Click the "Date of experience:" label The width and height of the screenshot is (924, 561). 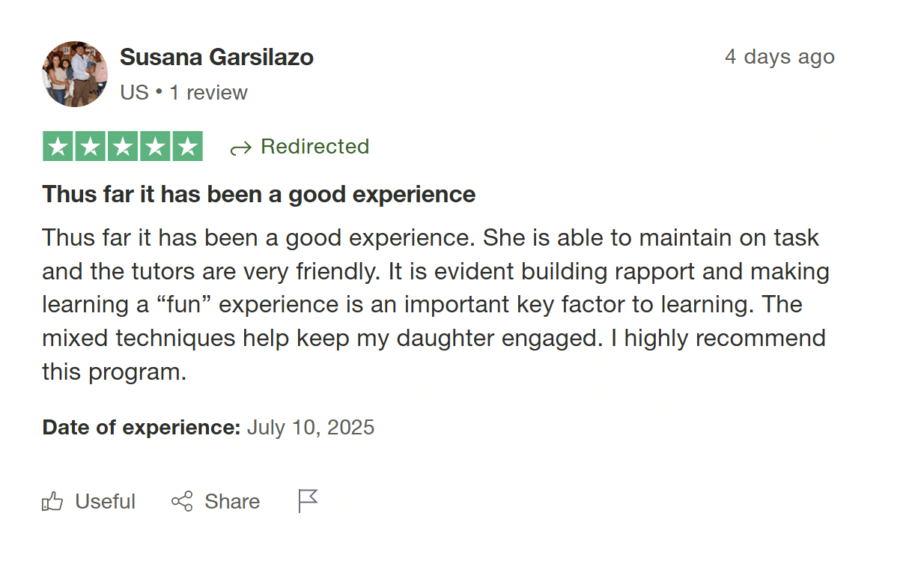[141, 428]
